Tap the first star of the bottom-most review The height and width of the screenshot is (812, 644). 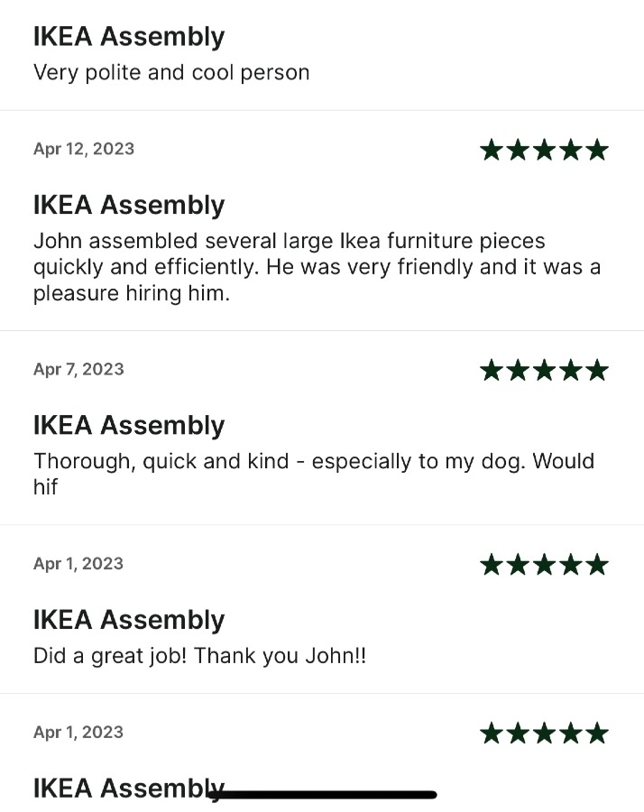point(492,733)
